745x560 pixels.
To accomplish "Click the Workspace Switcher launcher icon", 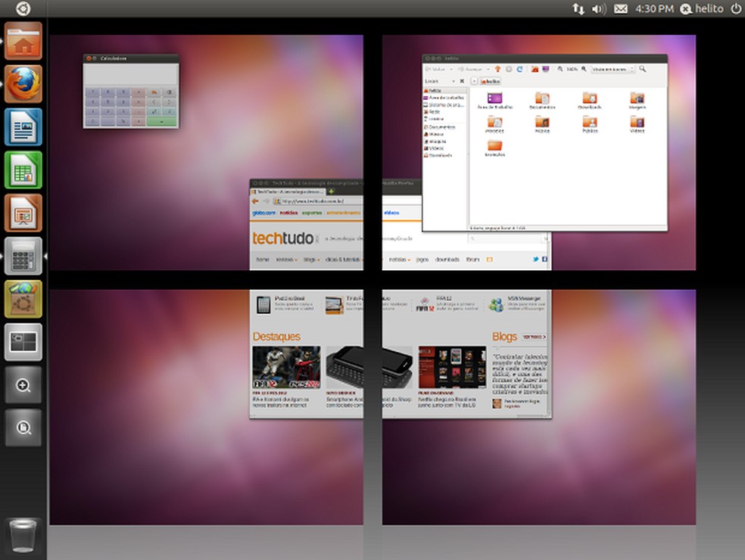I will 23,342.
